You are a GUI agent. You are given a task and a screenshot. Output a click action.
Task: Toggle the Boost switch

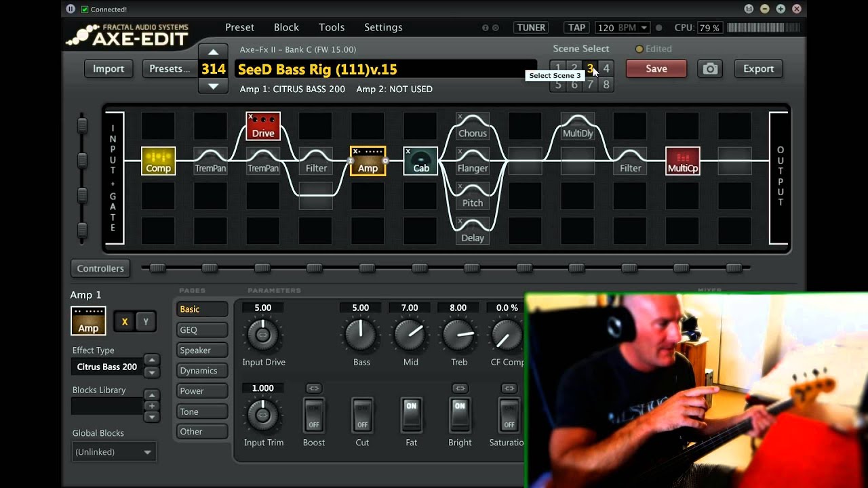point(313,415)
